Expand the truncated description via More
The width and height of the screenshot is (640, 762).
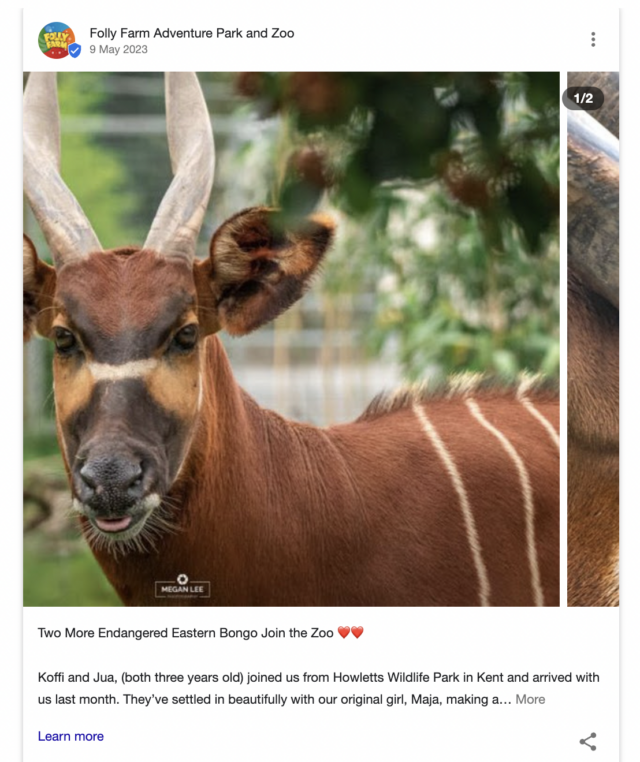[x=530, y=699]
